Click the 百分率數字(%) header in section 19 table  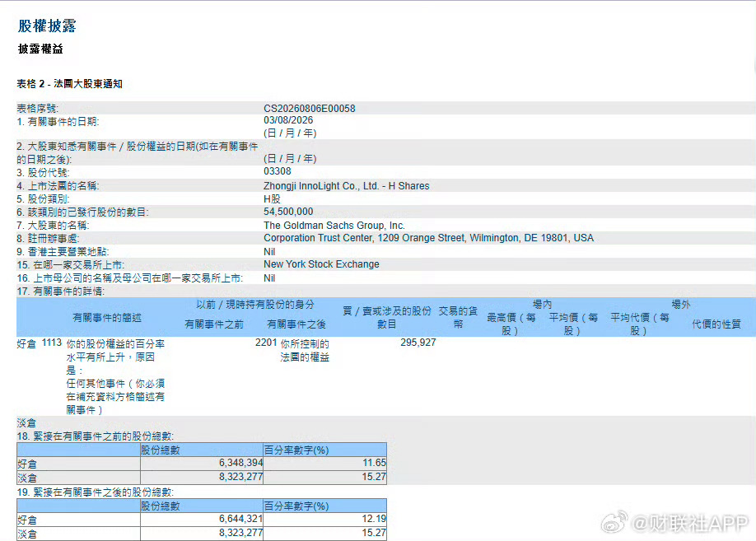[296, 506]
